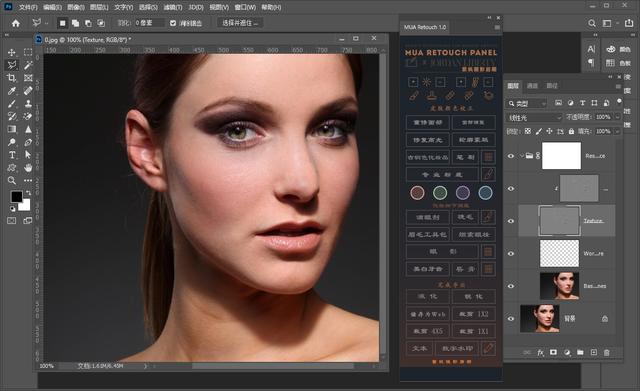Select the Healing Brush bandage tool

pyautogui.click(x=28, y=91)
